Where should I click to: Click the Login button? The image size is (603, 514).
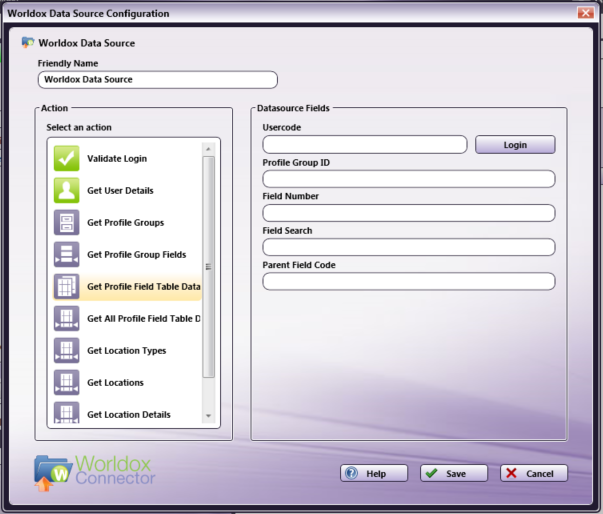point(515,145)
